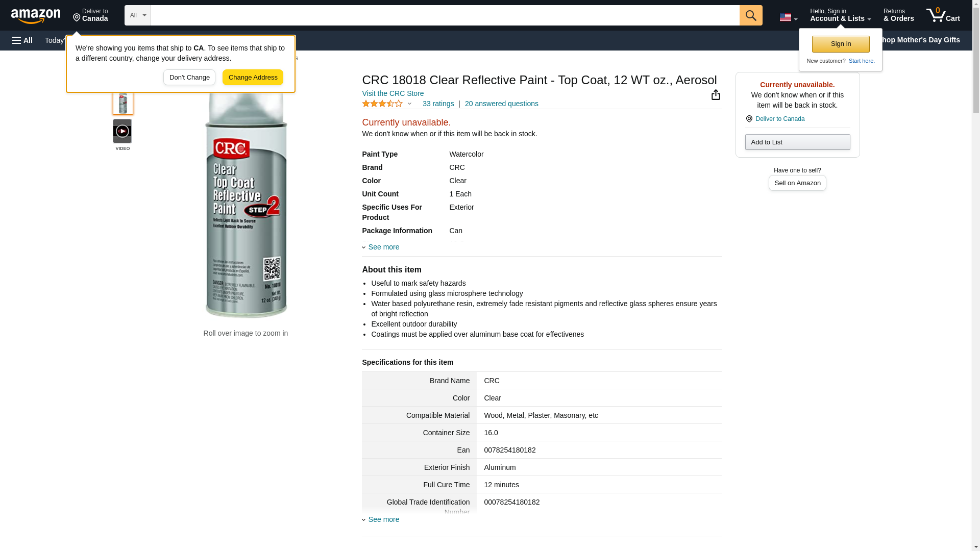Open the All hamburger menu

22,40
